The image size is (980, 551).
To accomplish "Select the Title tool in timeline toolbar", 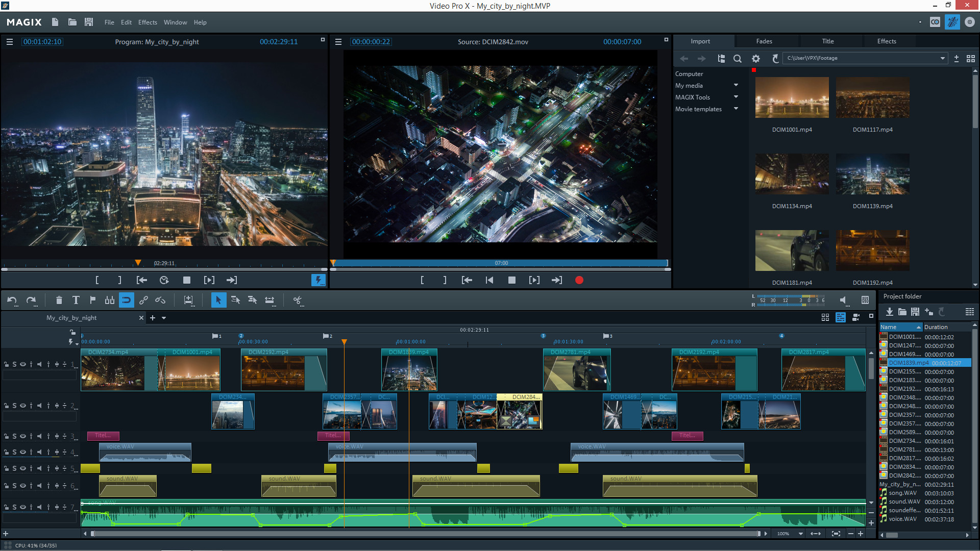I will (x=76, y=300).
